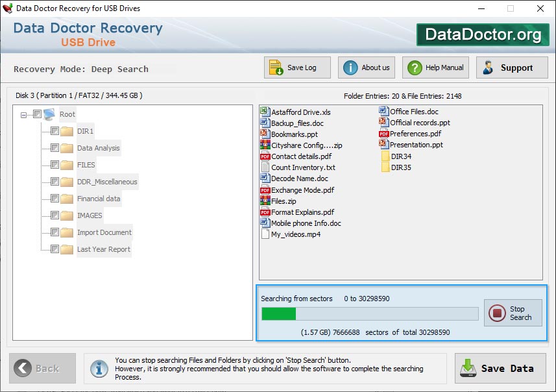Image resolution: width=556 pixels, height=392 pixels.
Task: Click the Save Log notepad icon
Action: pyautogui.click(x=276, y=67)
